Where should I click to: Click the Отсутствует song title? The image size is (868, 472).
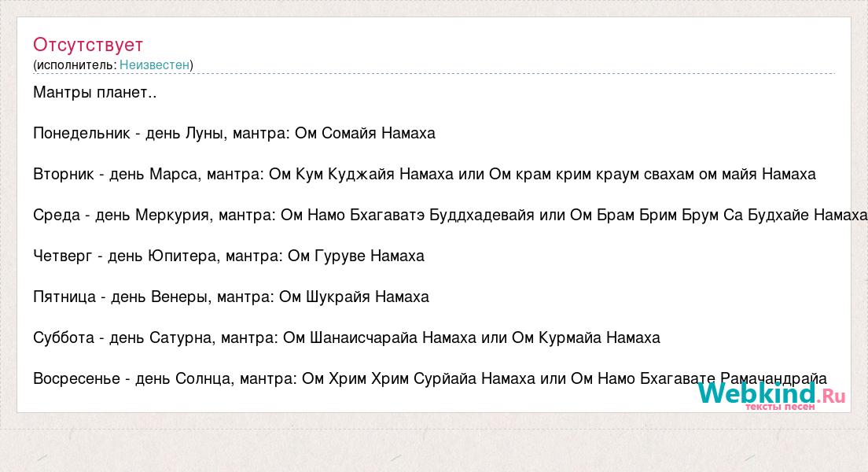88,44
